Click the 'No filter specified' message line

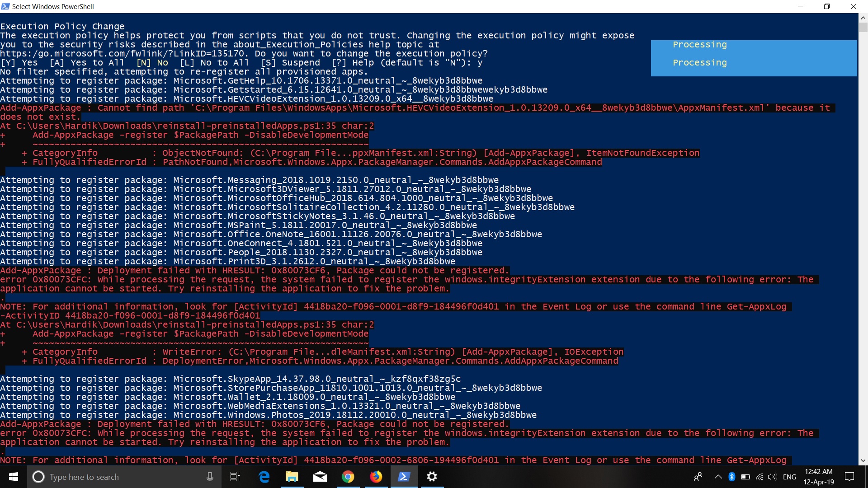184,71
